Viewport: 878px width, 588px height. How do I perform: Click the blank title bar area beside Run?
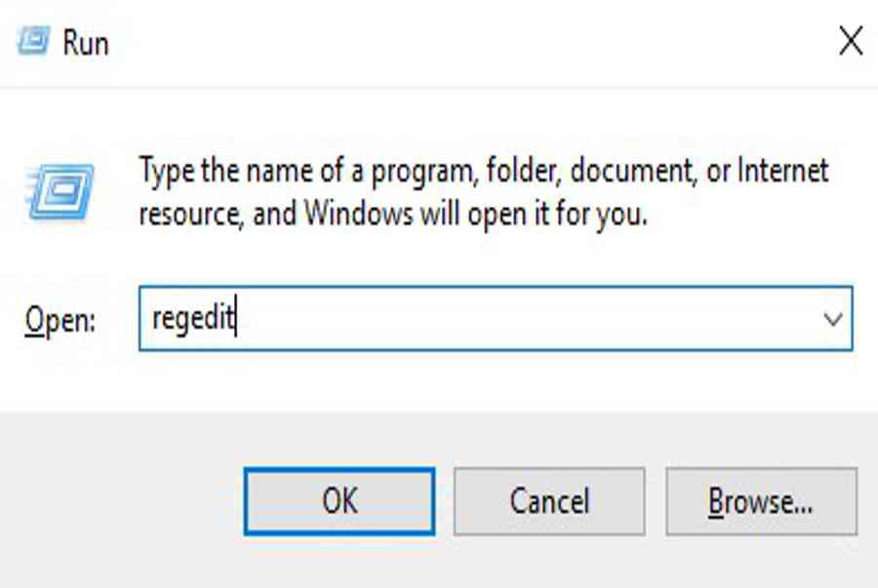click(x=470, y=42)
